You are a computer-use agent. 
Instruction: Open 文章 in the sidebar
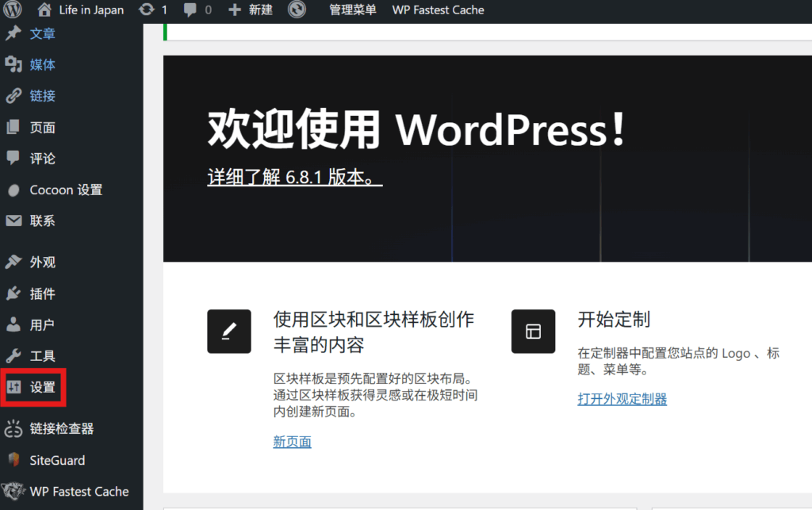[x=43, y=34]
